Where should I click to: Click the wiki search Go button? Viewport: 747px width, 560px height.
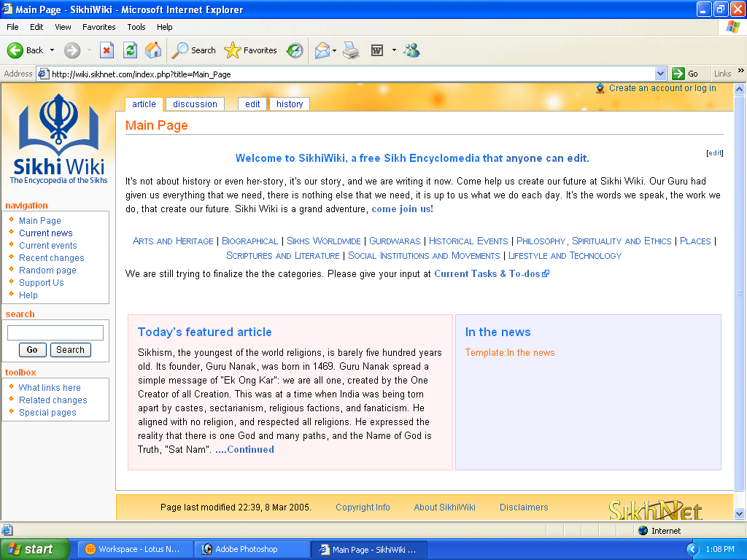[x=32, y=349]
